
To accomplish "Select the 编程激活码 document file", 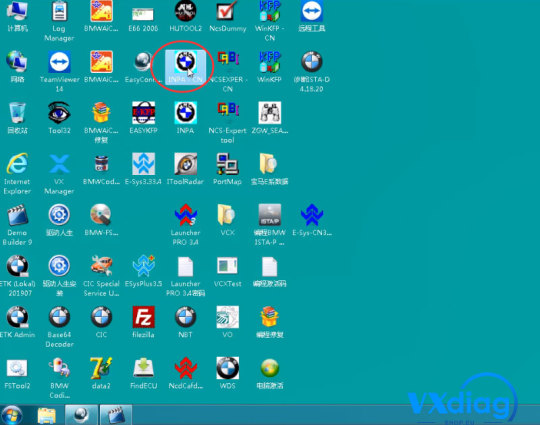I will point(270,271).
